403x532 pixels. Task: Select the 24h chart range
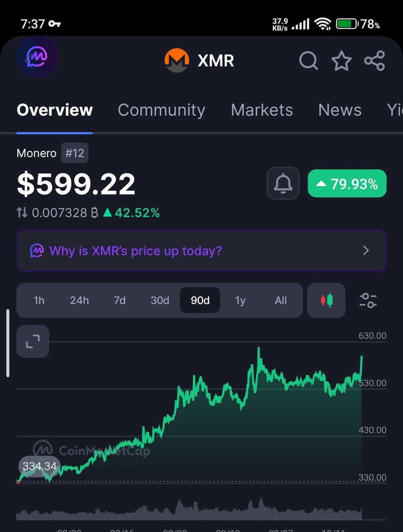point(79,300)
